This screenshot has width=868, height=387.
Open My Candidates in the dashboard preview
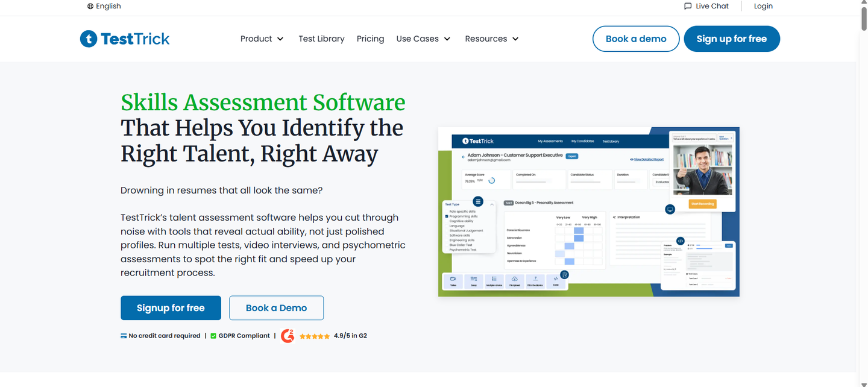(583, 141)
